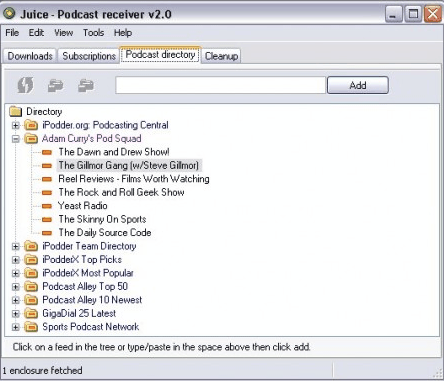Click the root Directory folder icon
Viewport: 444px width, 381px height.
click(x=16, y=111)
